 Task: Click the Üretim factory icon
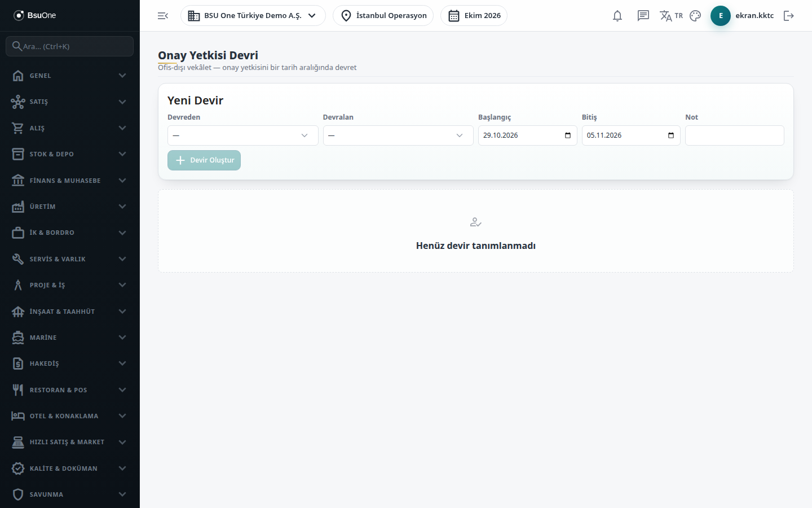pos(18,207)
